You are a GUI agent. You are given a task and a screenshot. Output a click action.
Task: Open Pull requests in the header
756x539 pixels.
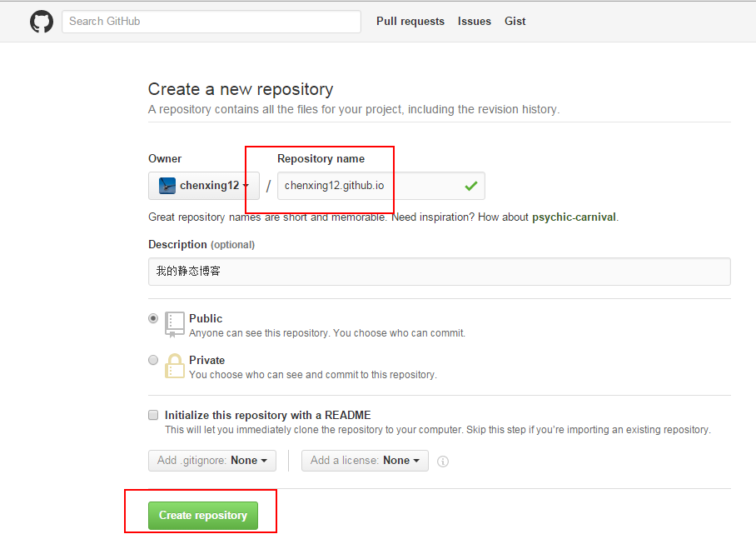point(410,21)
